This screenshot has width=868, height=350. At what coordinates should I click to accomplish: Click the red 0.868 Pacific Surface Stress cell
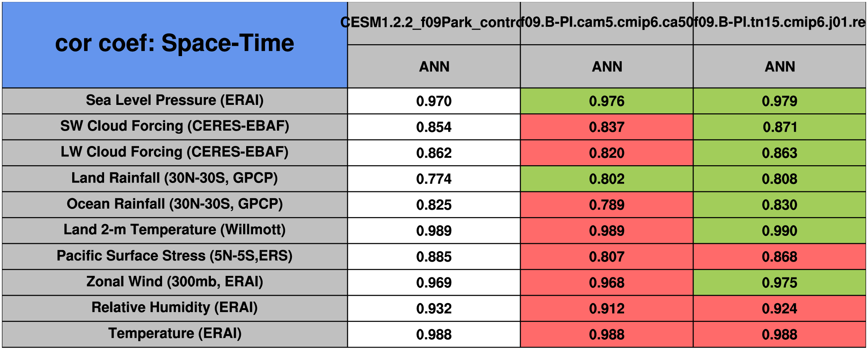779,257
